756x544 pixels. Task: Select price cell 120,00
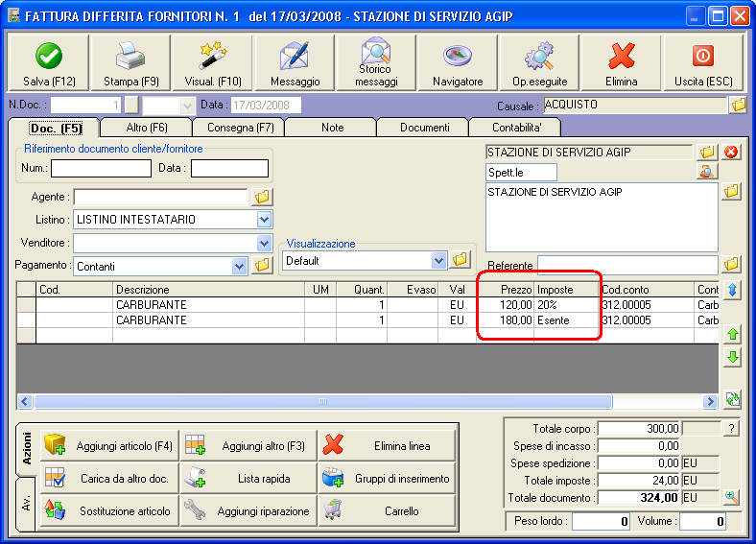click(506, 305)
